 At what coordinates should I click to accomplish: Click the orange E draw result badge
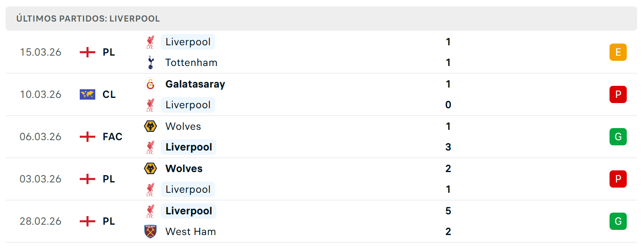click(618, 52)
